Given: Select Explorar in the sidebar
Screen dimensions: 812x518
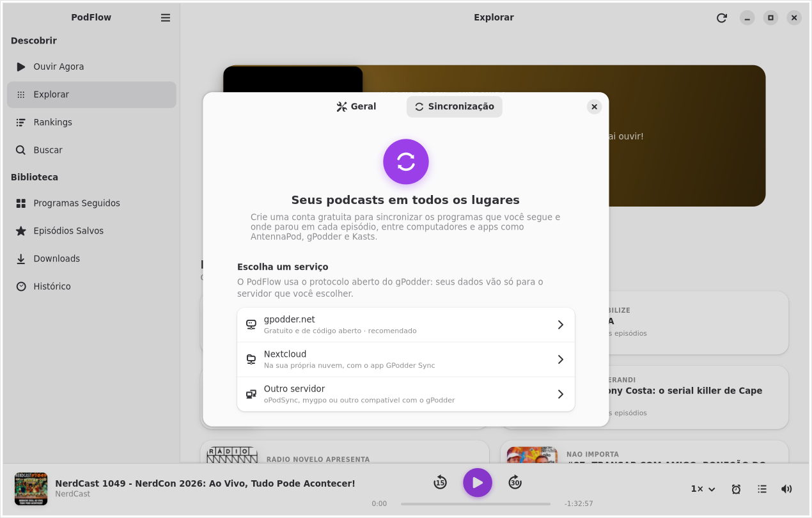Looking at the screenshot, I should click(91, 95).
